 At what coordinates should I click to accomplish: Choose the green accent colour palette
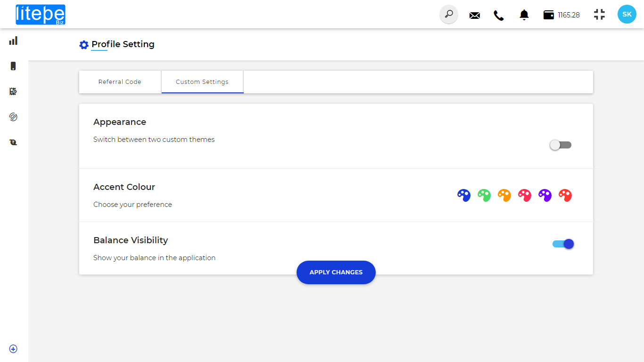tap(484, 195)
